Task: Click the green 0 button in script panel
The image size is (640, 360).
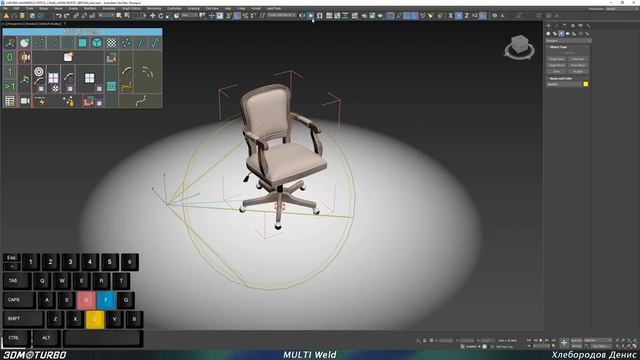Action: coord(10,57)
